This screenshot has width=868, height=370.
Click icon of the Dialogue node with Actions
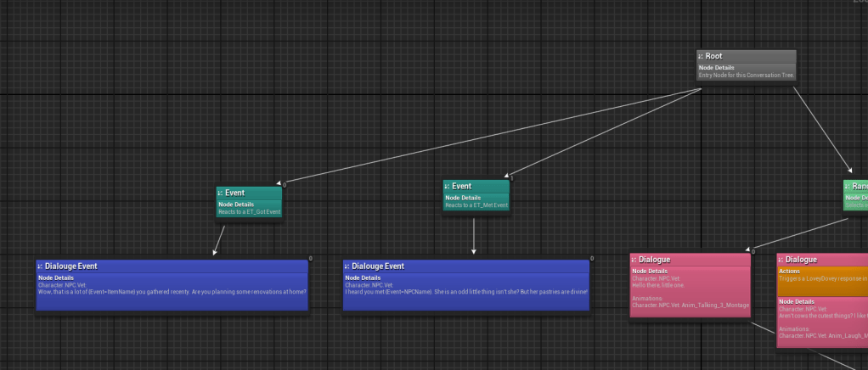click(x=781, y=260)
